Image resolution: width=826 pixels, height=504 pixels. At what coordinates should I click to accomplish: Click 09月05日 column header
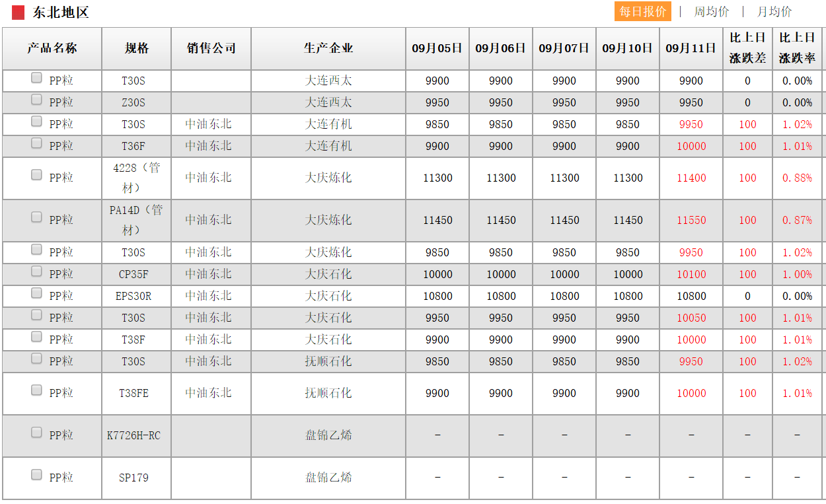click(437, 48)
